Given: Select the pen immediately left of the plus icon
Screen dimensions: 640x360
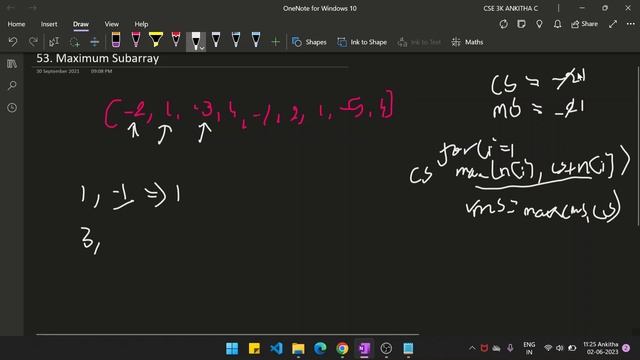Looking at the screenshot, I should (256, 40).
